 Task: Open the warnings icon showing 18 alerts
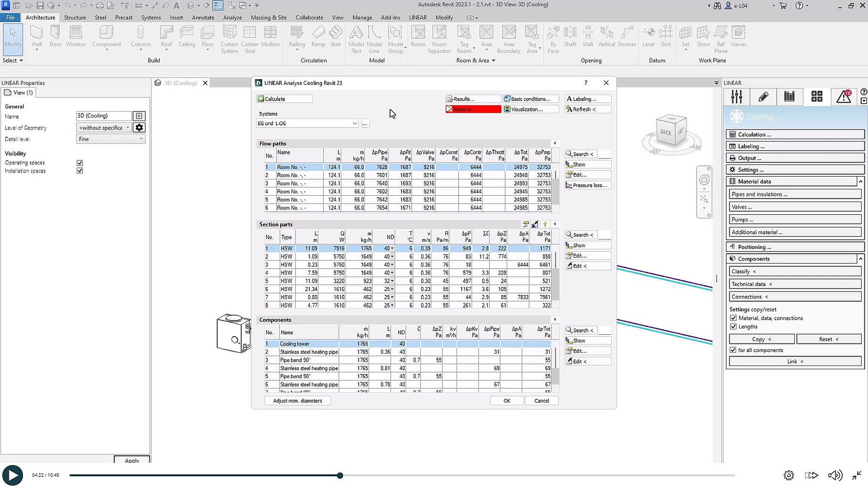(x=844, y=97)
